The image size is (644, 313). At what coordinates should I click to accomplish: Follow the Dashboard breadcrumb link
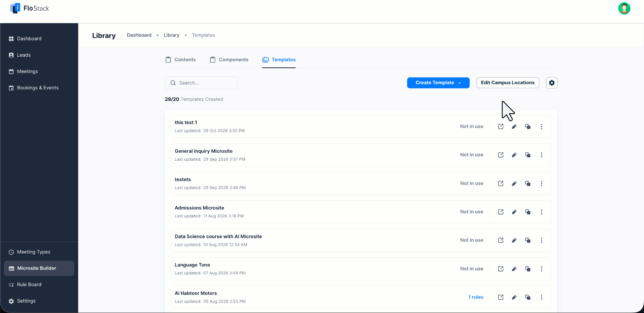click(x=139, y=35)
